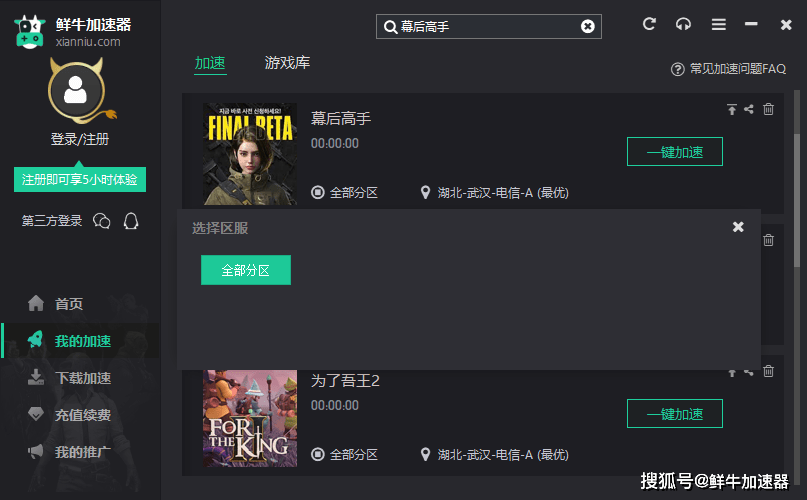Delete 为了吾王2 from the list

[x=768, y=371]
